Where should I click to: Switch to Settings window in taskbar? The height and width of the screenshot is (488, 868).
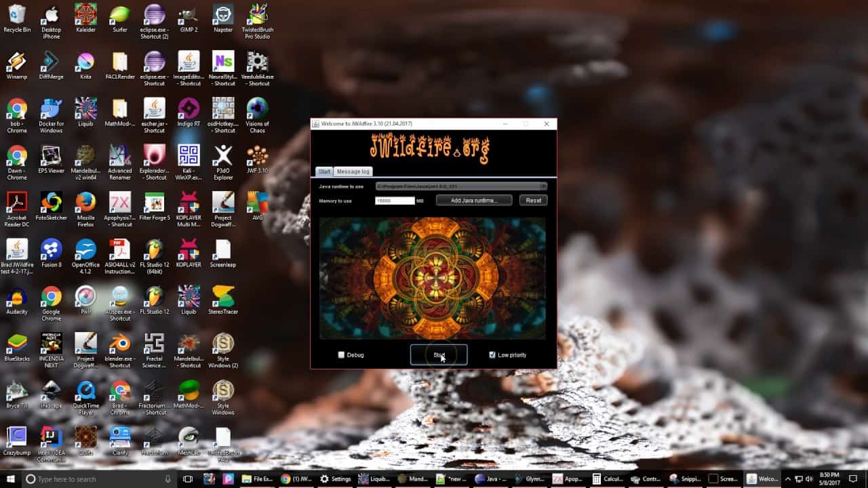[x=335, y=479]
